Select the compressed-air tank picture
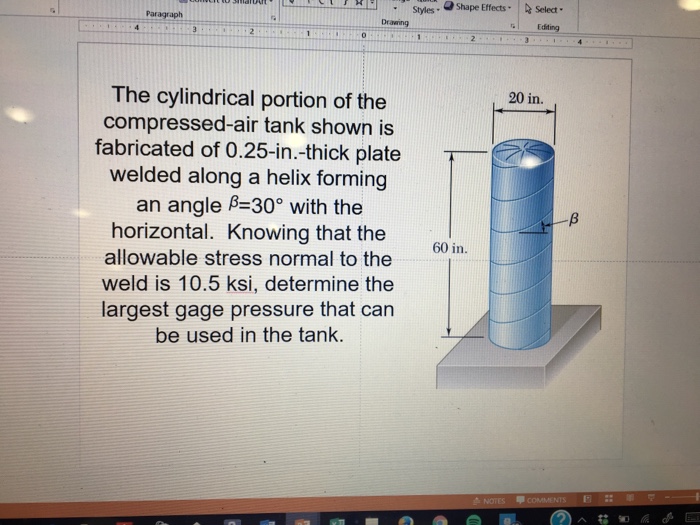 click(518, 241)
